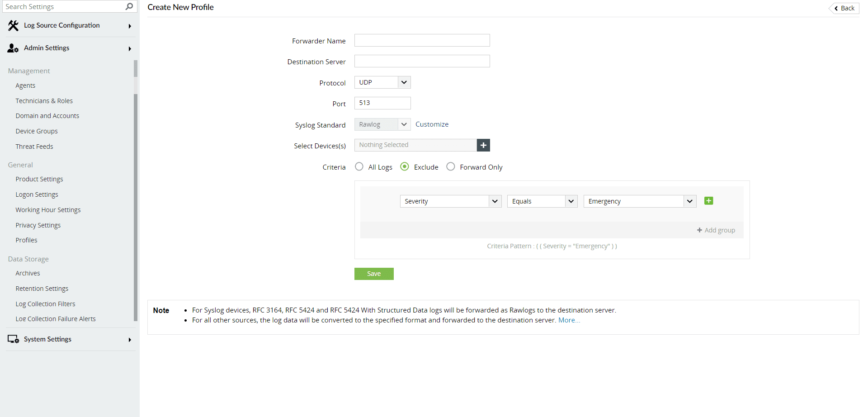Open Profiles from the sidebar

[26, 240]
